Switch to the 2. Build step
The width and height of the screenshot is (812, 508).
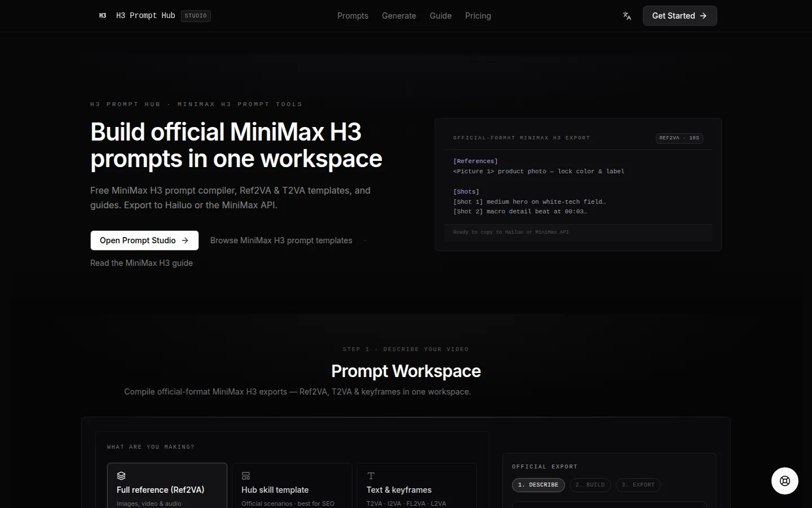590,485
